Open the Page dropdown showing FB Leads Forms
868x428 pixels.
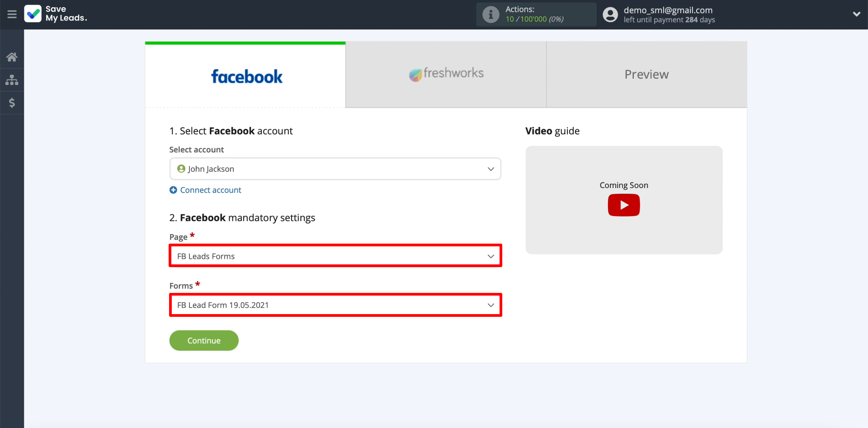[x=335, y=256]
